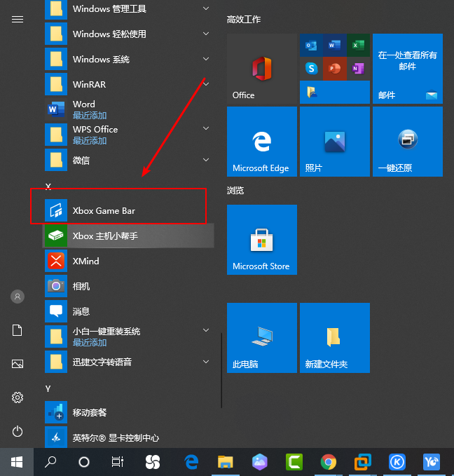Click the 浏览 group title

tap(235, 191)
